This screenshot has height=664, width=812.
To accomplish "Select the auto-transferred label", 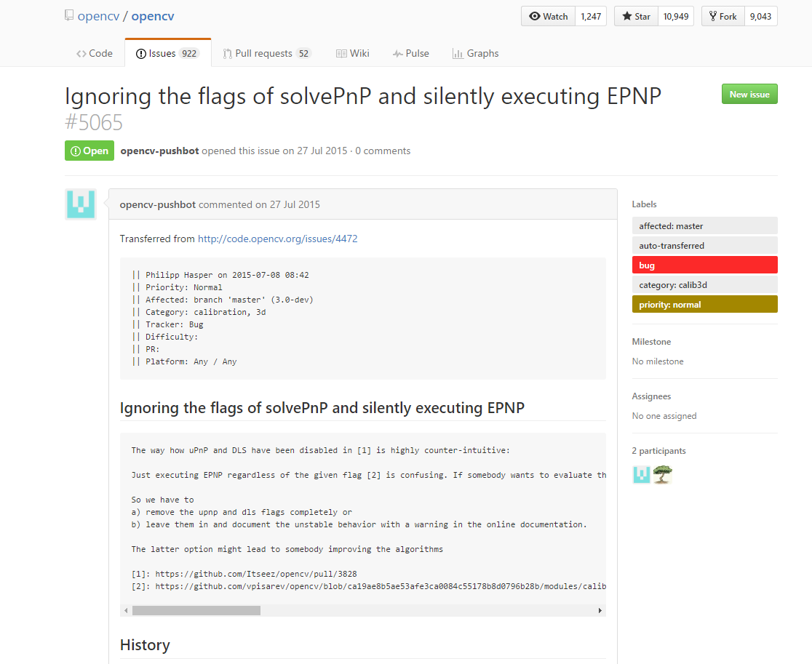I will point(705,245).
